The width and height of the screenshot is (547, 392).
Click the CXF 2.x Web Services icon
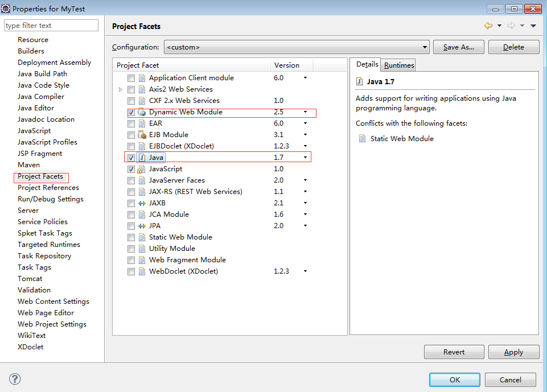click(142, 101)
